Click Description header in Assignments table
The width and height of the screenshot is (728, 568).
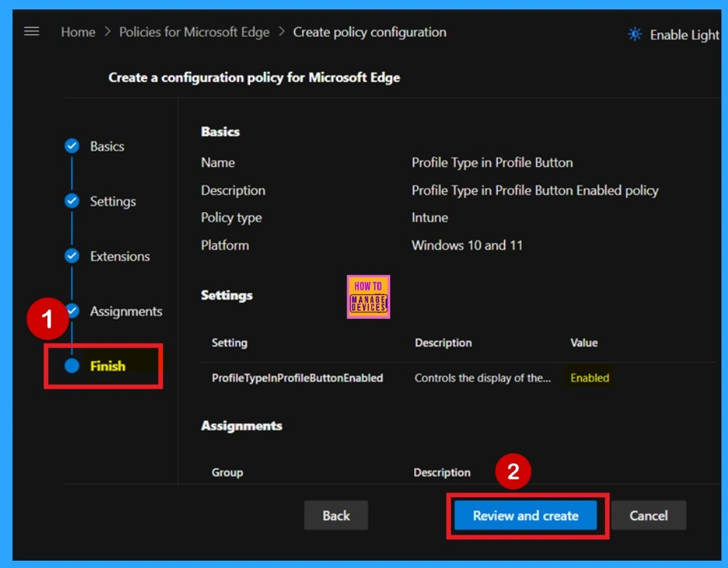[x=442, y=472]
